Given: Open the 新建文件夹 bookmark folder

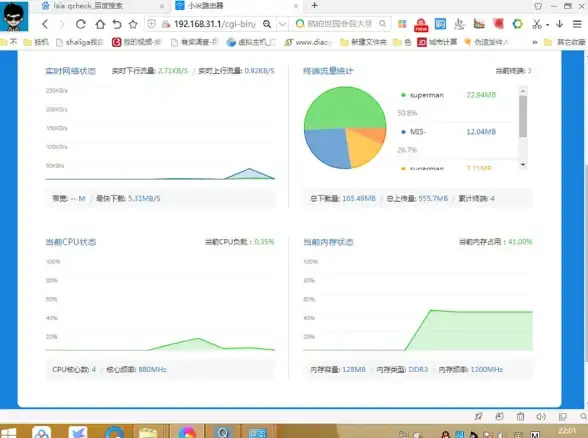Looking at the screenshot, I should 363,42.
